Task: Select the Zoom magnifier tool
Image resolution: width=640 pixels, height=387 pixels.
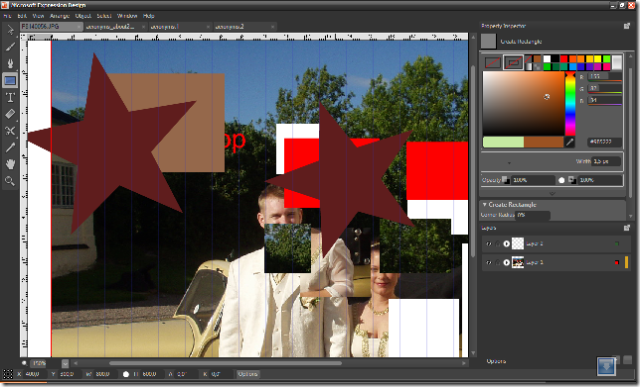Action: point(10,181)
